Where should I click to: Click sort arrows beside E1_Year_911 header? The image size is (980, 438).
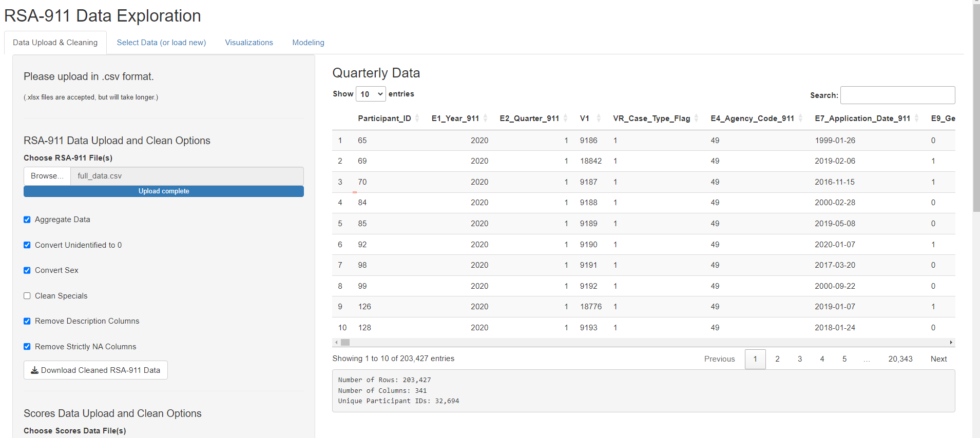[x=485, y=118]
